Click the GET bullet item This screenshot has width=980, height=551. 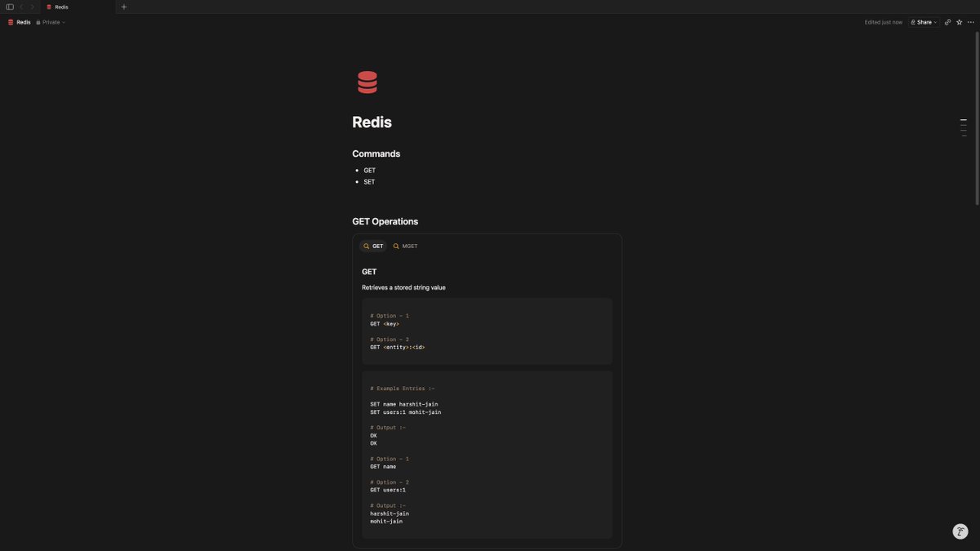click(x=370, y=171)
